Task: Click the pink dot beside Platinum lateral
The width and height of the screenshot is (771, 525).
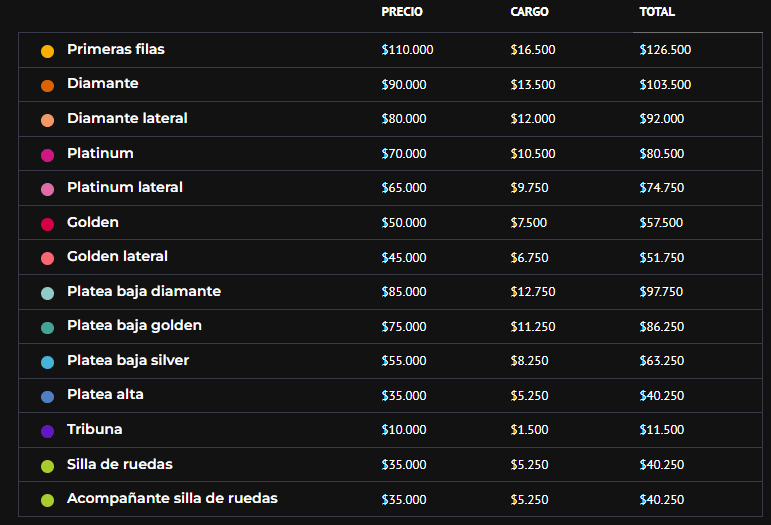Action: point(47,190)
